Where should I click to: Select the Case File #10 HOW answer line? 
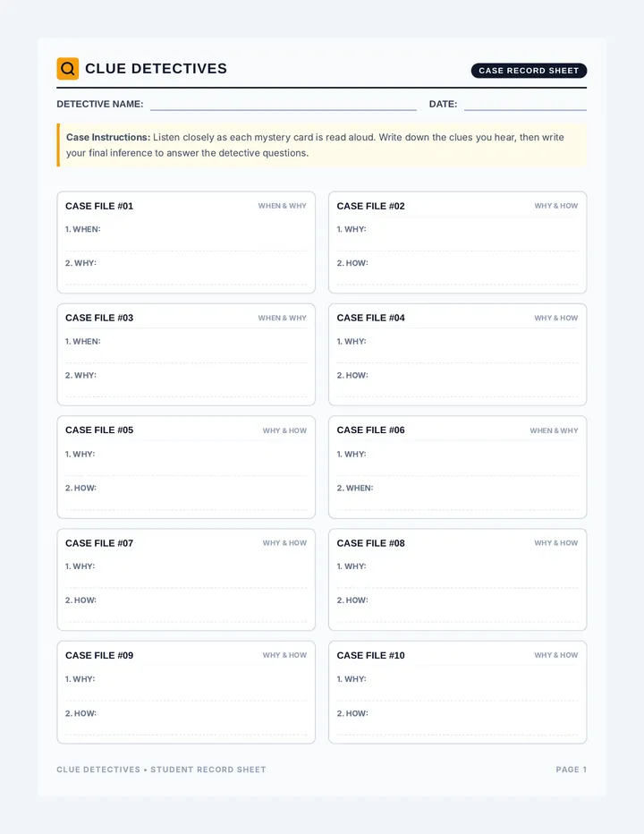[x=457, y=723]
